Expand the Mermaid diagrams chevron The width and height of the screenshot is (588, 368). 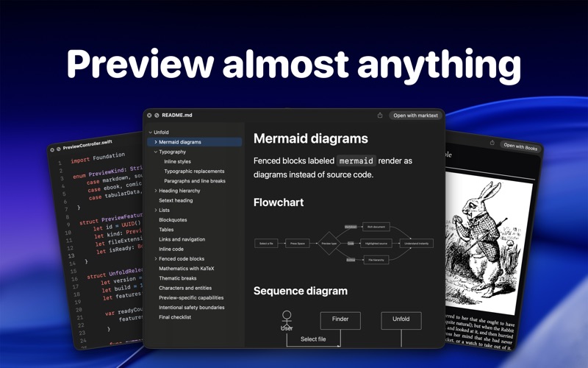click(156, 142)
